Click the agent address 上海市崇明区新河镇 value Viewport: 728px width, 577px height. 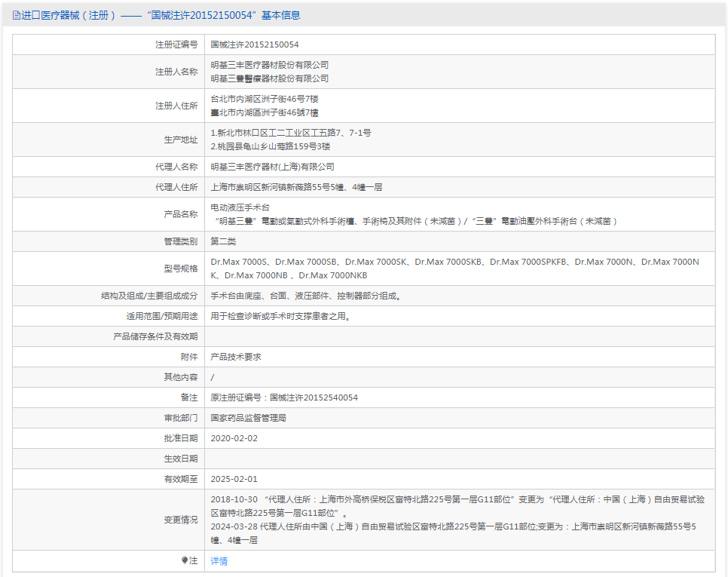coord(301,187)
